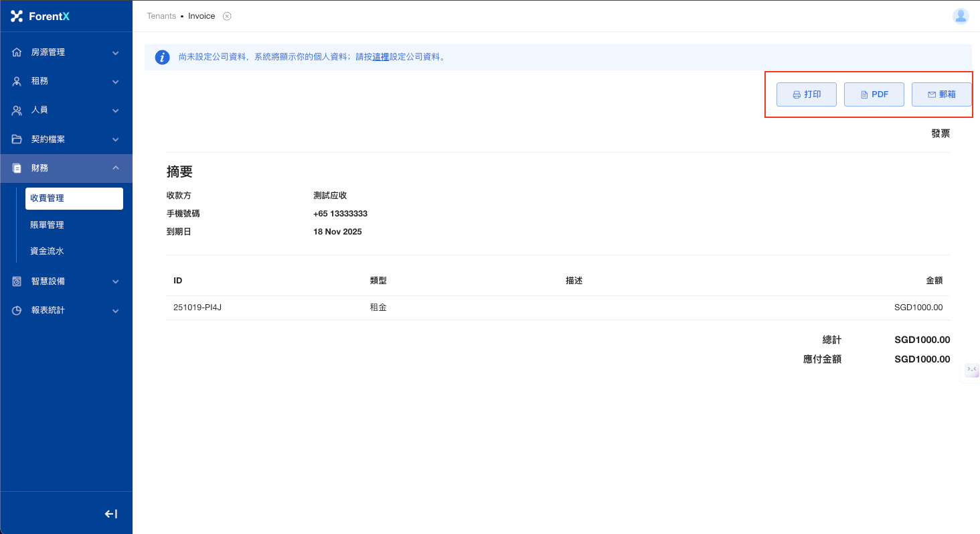Open 資金流水 submenu item
Viewport: 980px width, 534px height.
coord(47,251)
